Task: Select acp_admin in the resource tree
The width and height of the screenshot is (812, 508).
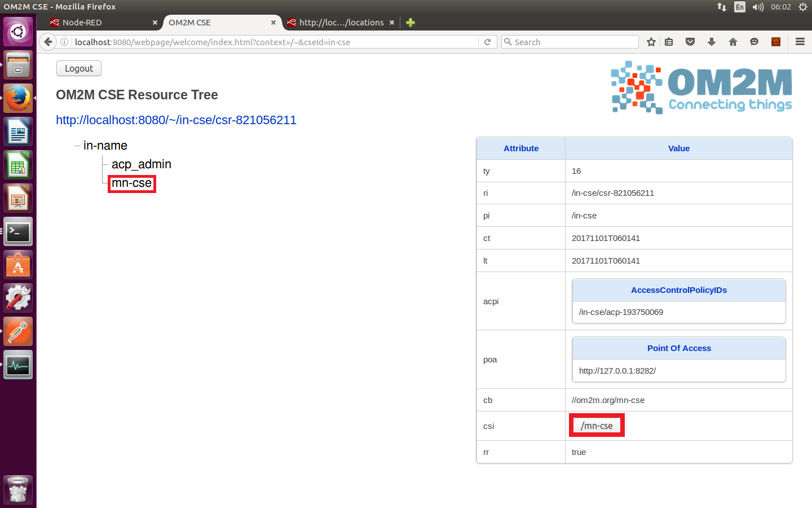Action: 142,164
